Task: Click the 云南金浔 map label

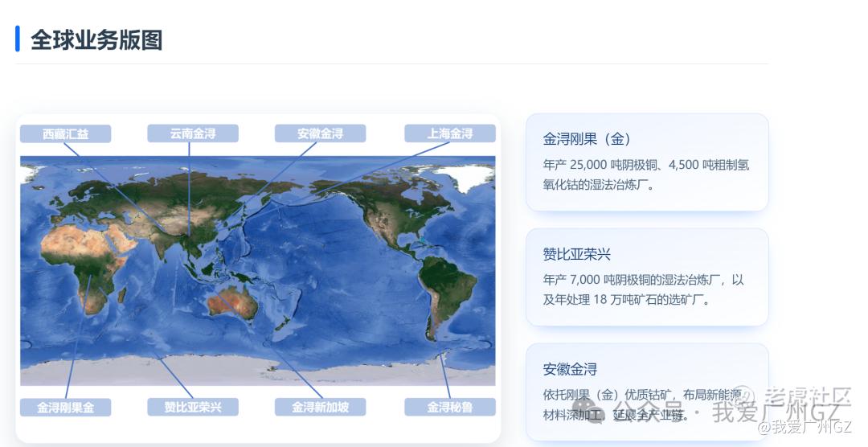Action: click(x=193, y=133)
